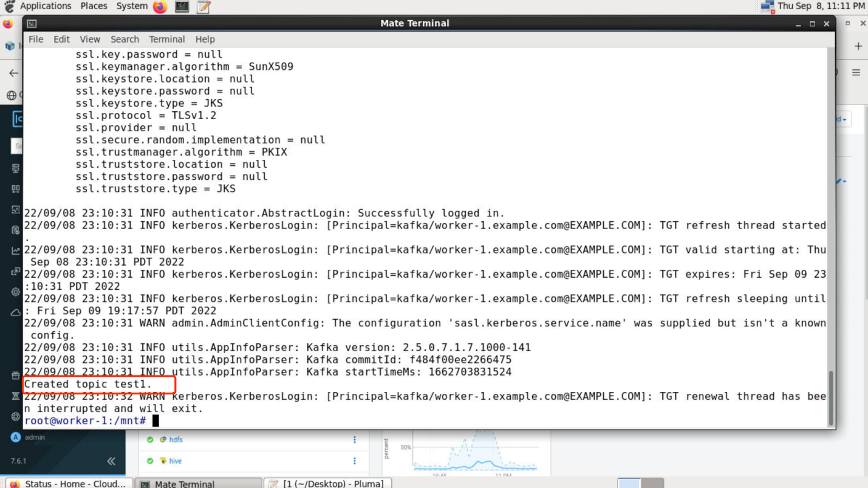
Task: Open the Applications menu
Action: tap(46, 6)
